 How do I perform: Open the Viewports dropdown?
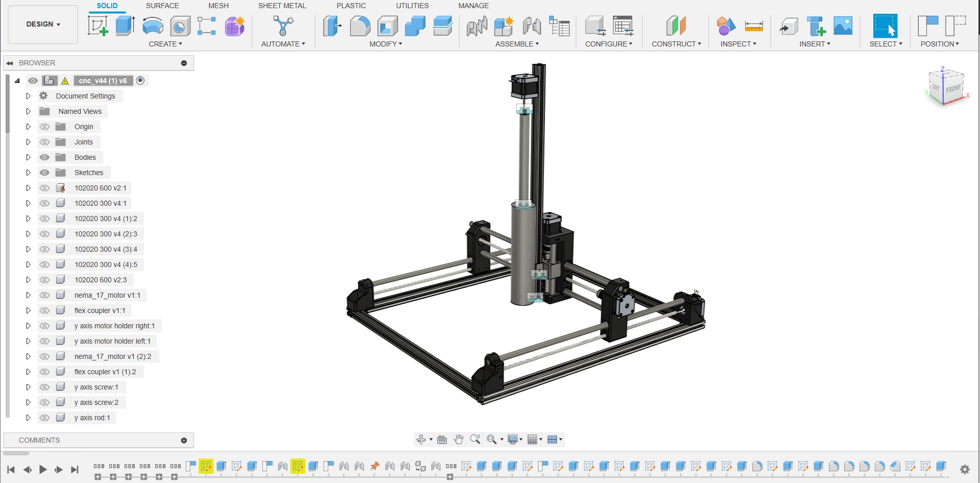pos(554,439)
